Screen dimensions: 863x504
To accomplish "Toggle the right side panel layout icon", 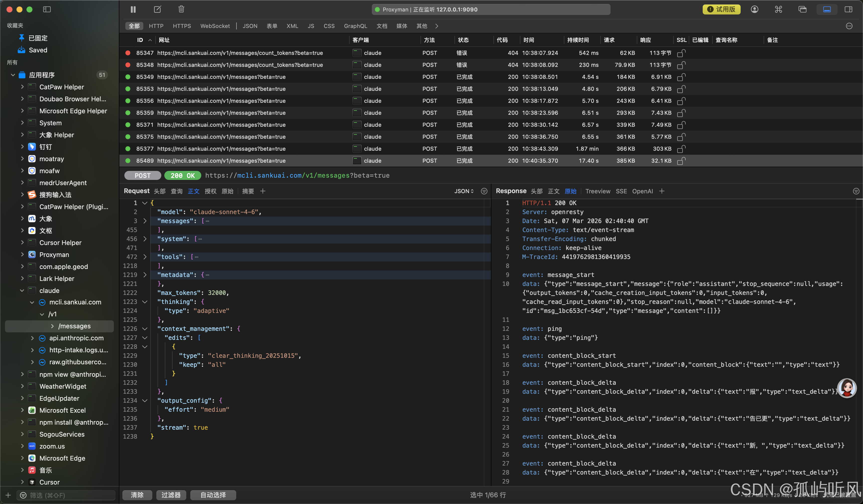I will coord(848,9).
